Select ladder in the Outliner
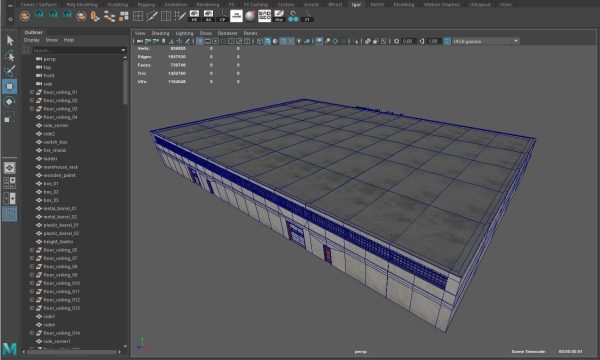Viewport: 600px width, 360px height. pyautogui.click(x=50, y=159)
